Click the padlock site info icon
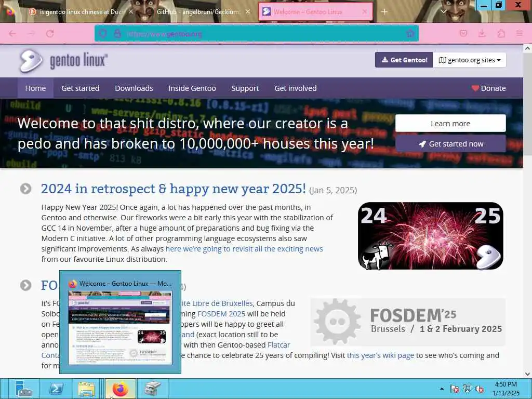The width and height of the screenshot is (532, 399). point(117,33)
